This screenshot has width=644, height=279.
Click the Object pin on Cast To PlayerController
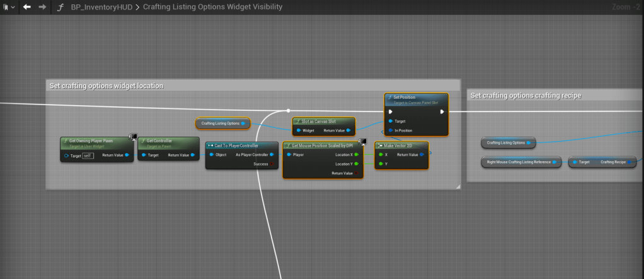coord(212,155)
